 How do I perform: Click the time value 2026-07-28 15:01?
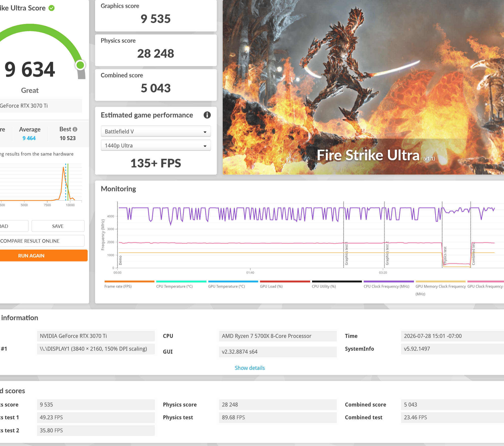pos(452,336)
